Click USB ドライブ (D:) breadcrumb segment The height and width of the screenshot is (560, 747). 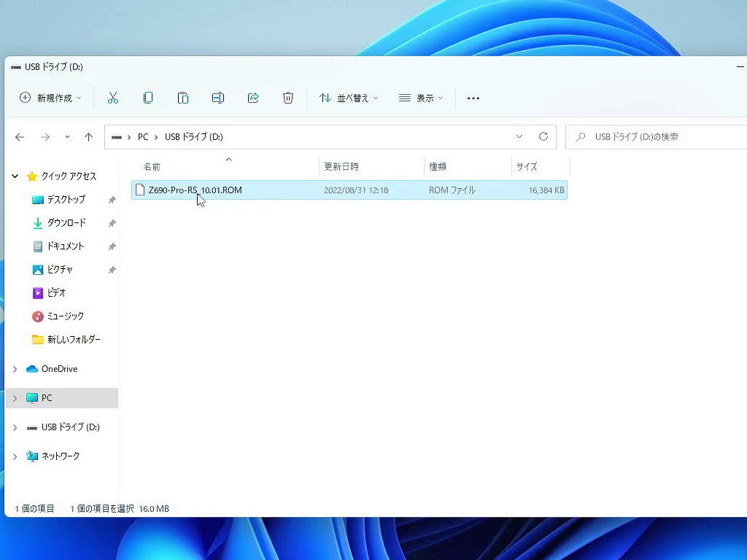[x=194, y=137]
